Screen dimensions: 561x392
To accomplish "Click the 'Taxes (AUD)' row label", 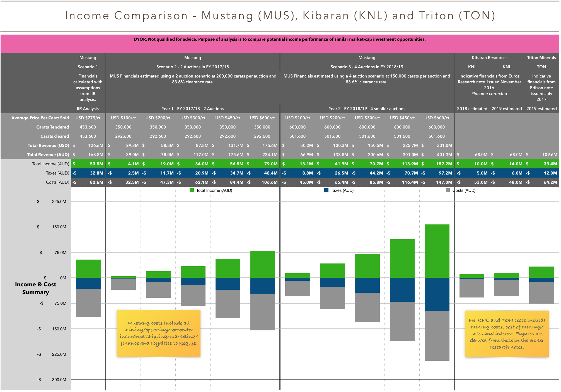I will pos(57,173).
